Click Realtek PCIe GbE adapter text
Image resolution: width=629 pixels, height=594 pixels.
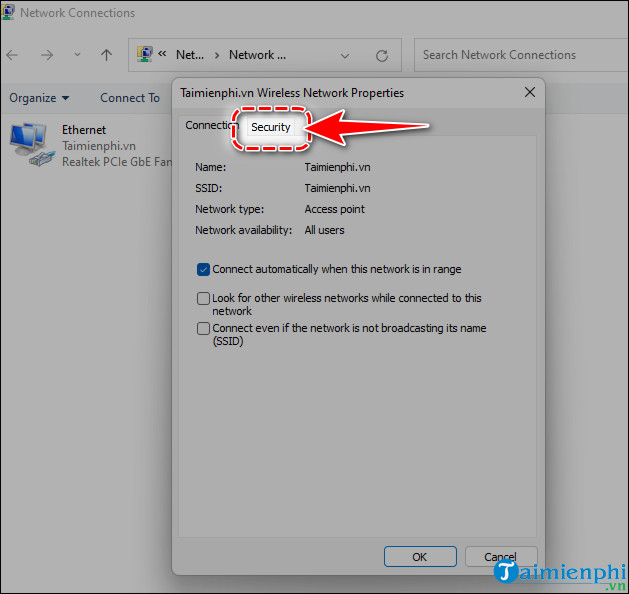(x=117, y=162)
